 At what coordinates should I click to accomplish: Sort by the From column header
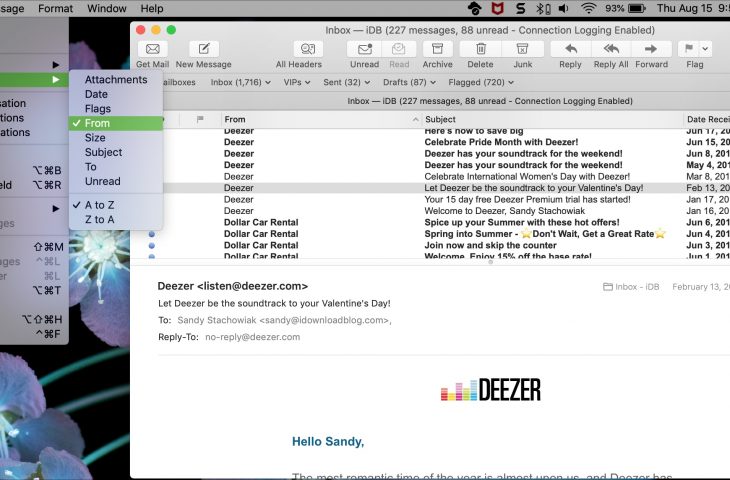pos(321,119)
